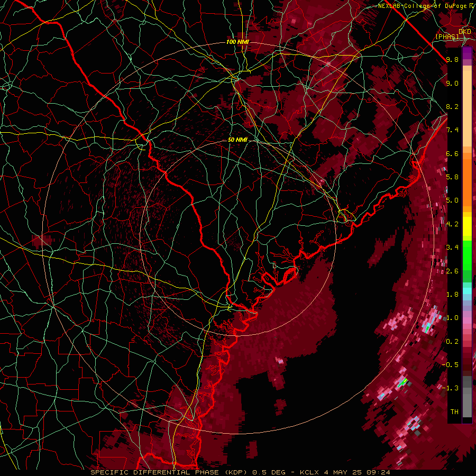476x476 pixels.
Task: Click the 50 NMI range ring label
Action: 237,140
